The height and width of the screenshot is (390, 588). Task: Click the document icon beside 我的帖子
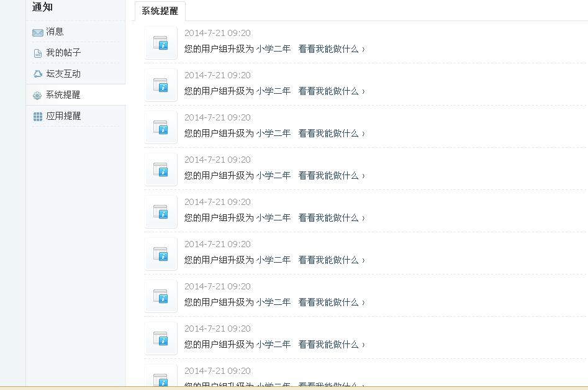pyautogui.click(x=38, y=53)
